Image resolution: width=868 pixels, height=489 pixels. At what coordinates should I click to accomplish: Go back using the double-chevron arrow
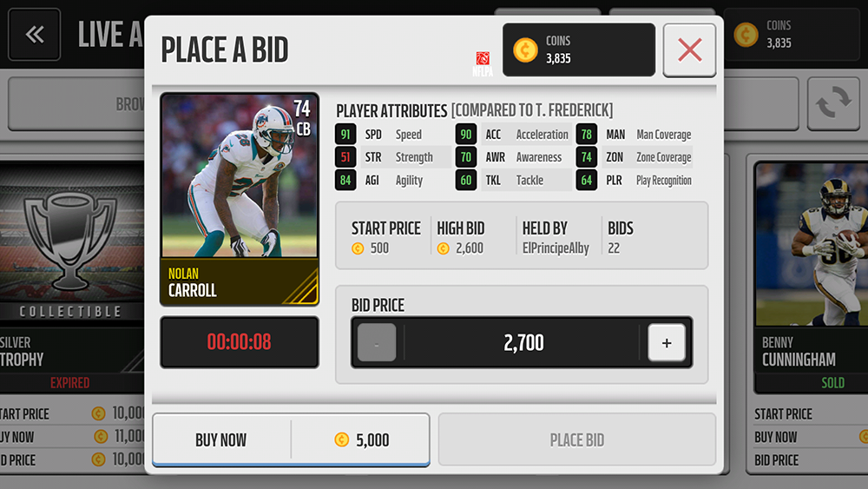click(35, 35)
